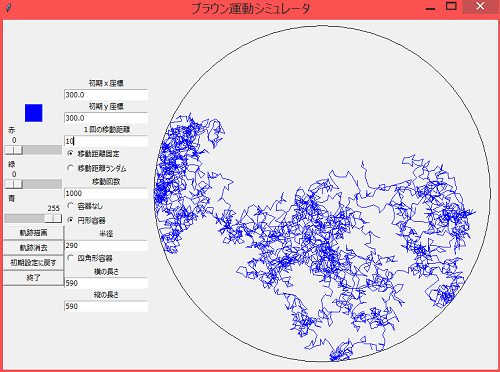Select the 移動距離ランダム radio button
Viewport: 500px width, 372px height.
click(70, 168)
